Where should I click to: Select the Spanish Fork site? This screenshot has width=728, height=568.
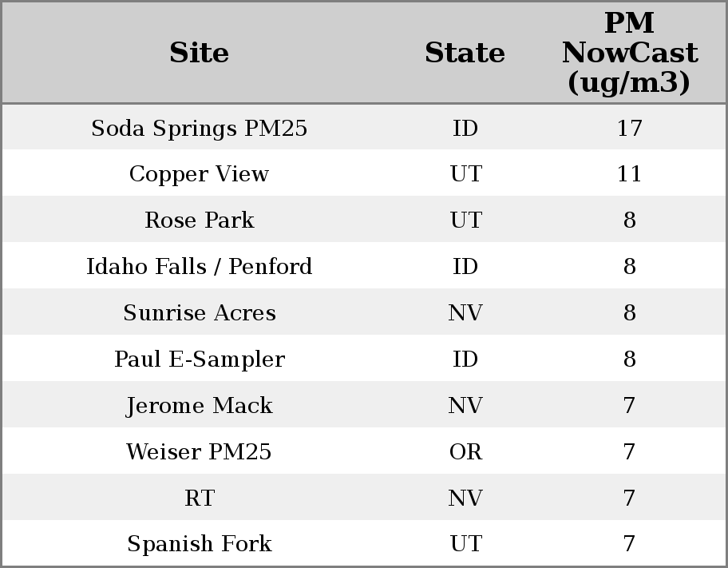pyautogui.click(x=199, y=544)
